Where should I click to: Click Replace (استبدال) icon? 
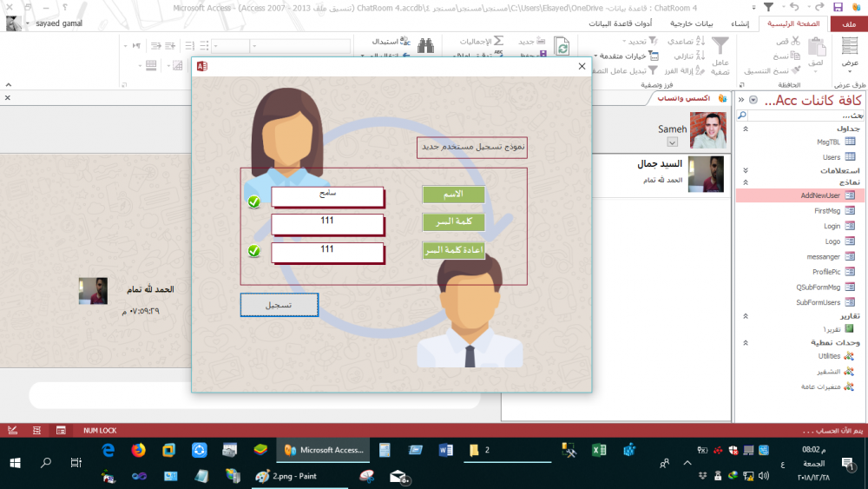pyautogui.click(x=405, y=41)
